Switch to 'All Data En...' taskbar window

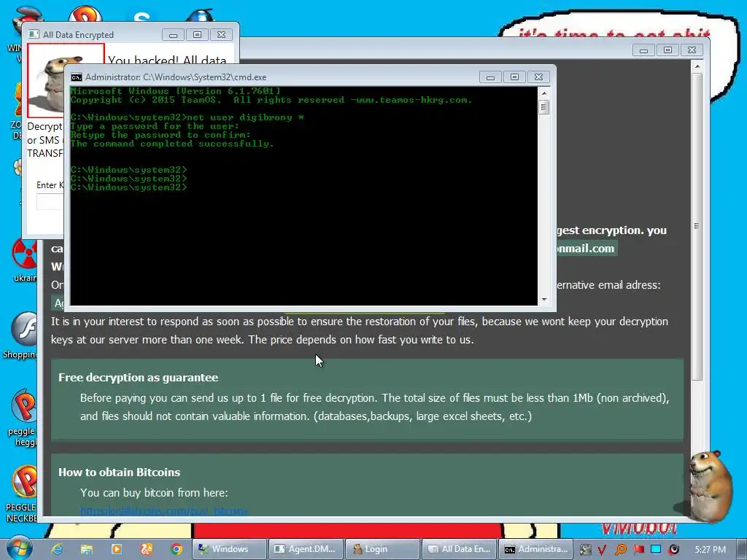(460, 549)
